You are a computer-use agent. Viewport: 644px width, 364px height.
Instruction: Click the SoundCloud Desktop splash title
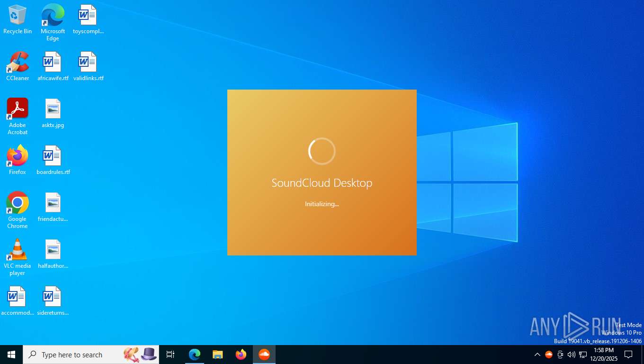pos(322,183)
